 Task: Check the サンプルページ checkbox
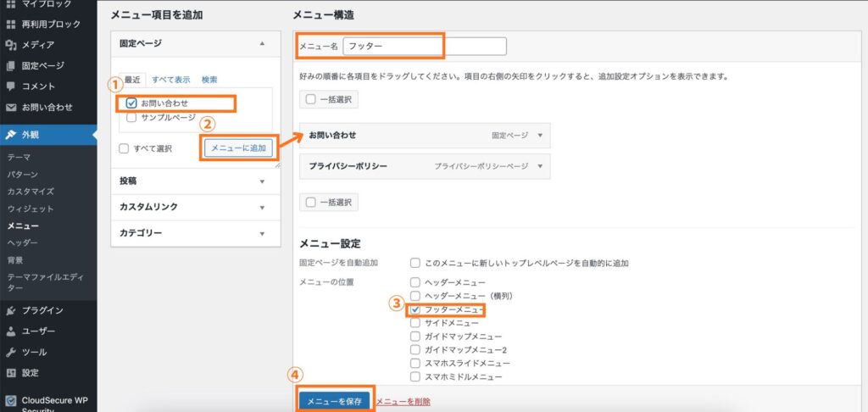[x=131, y=118]
